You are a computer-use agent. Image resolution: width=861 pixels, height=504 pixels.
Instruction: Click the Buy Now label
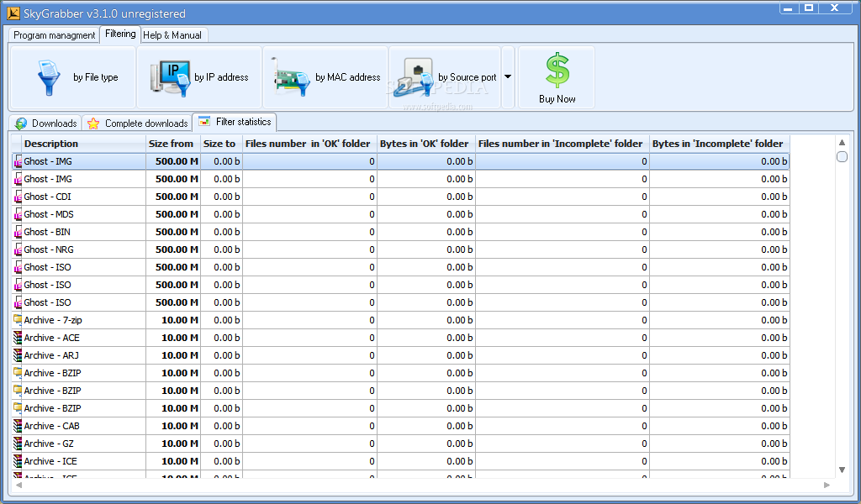(557, 99)
